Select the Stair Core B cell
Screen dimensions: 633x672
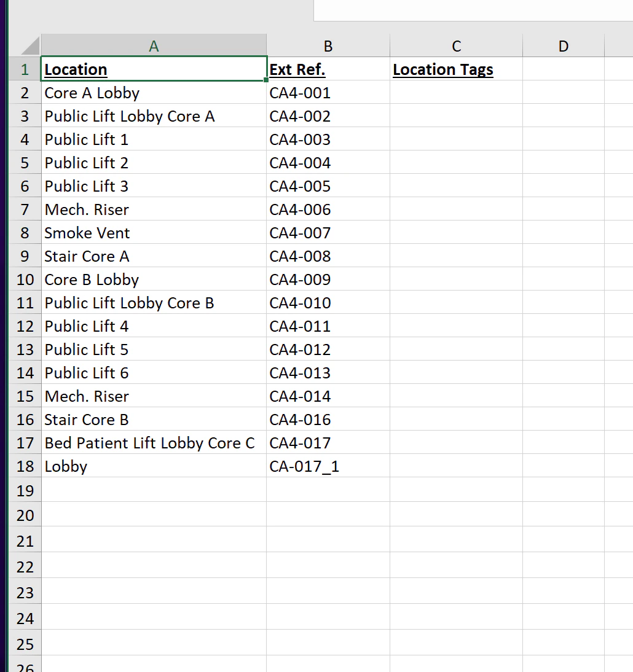[154, 419]
